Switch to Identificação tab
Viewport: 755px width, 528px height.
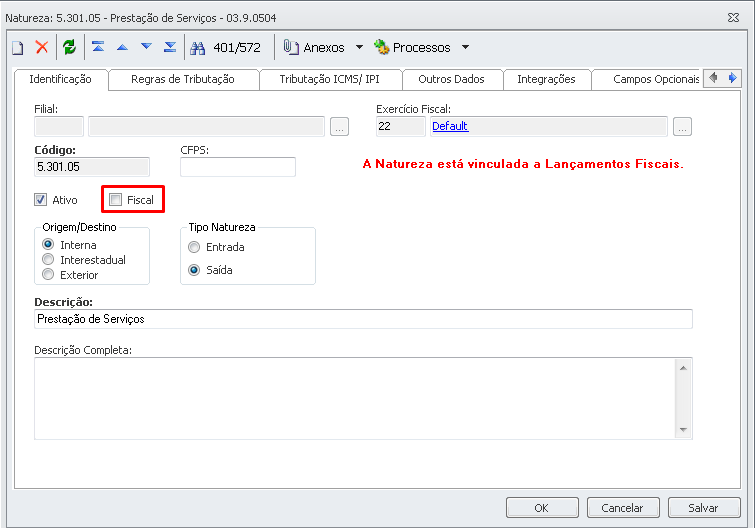61,79
